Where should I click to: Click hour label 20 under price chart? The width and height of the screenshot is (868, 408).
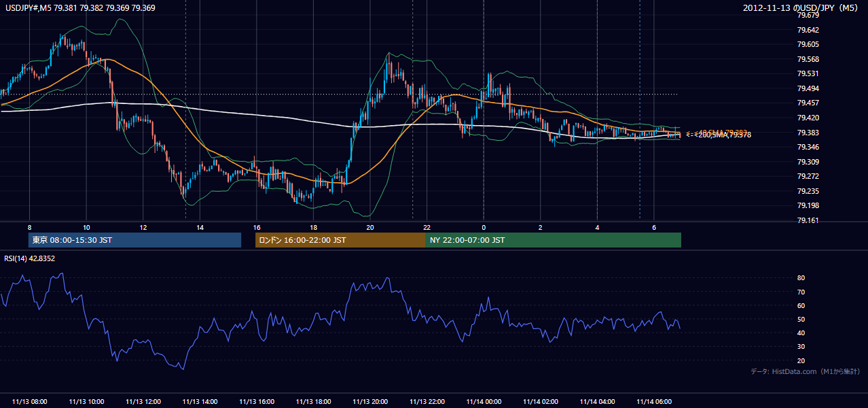(369, 227)
